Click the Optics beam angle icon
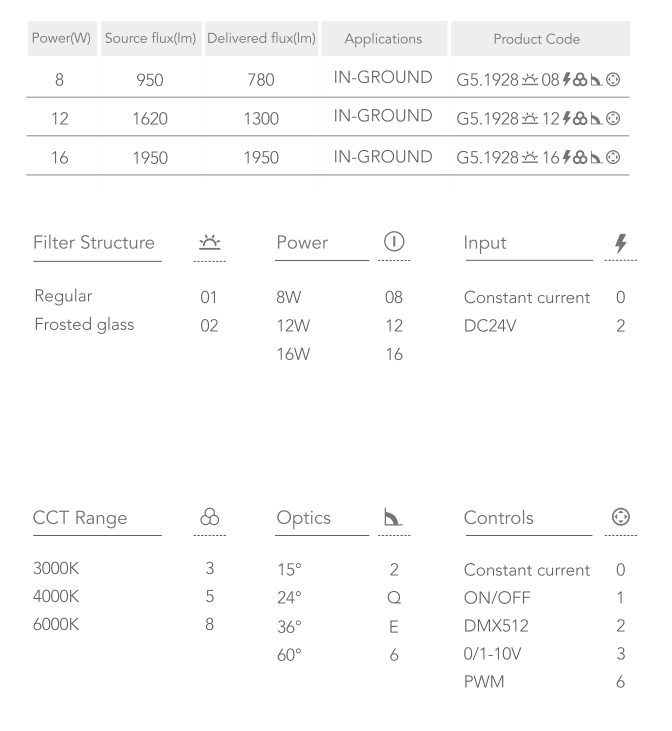 [x=393, y=519]
